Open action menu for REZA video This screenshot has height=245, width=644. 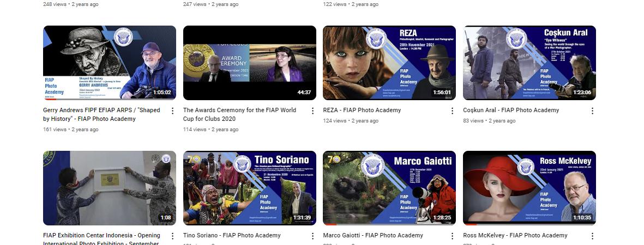click(x=452, y=111)
